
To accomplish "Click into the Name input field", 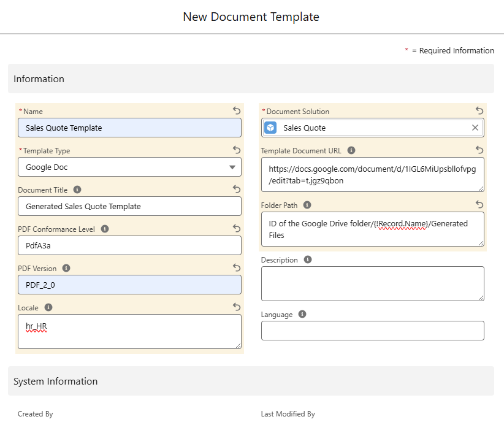I will pos(129,128).
